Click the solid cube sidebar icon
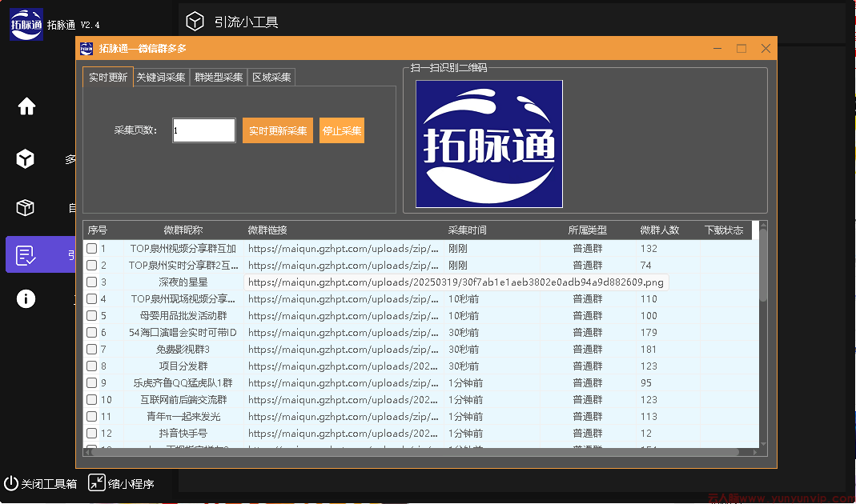The image size is (856, 504). 25,158
